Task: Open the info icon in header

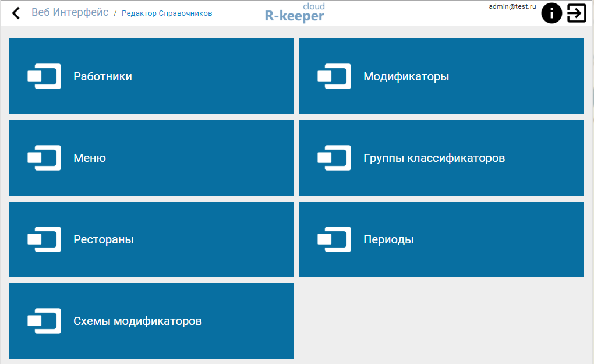Action: (551, 13)
